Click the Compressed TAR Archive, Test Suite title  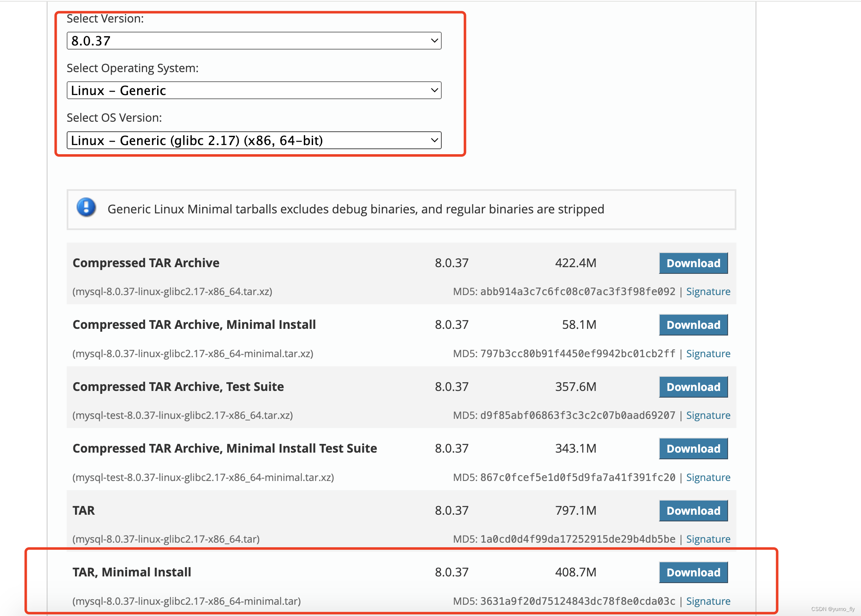coord(178,387)
